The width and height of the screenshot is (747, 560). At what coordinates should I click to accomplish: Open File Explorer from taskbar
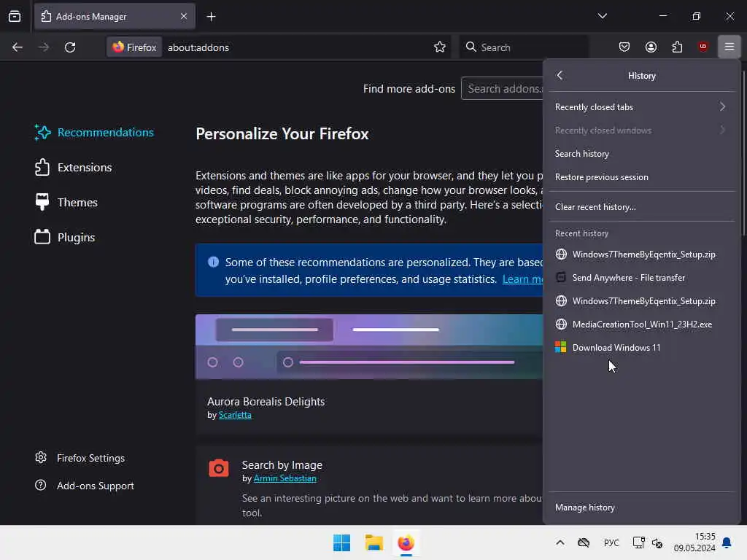coord(374,542)
